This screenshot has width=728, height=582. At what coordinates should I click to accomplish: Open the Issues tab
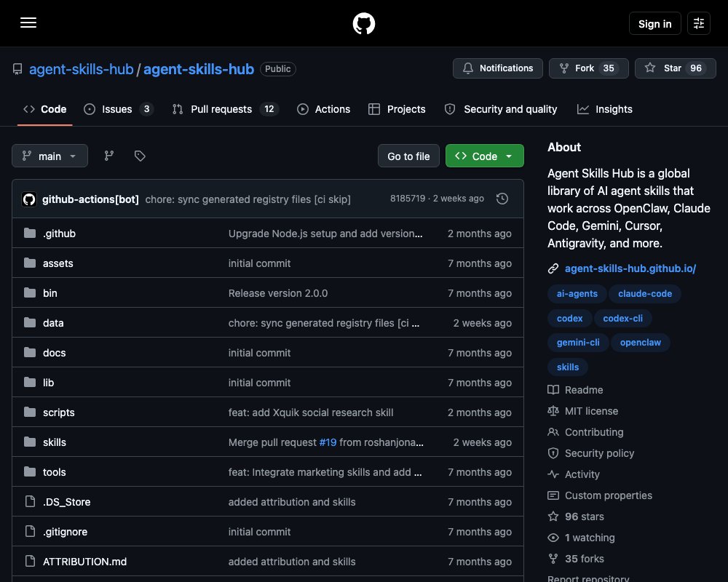pos(118,109)
